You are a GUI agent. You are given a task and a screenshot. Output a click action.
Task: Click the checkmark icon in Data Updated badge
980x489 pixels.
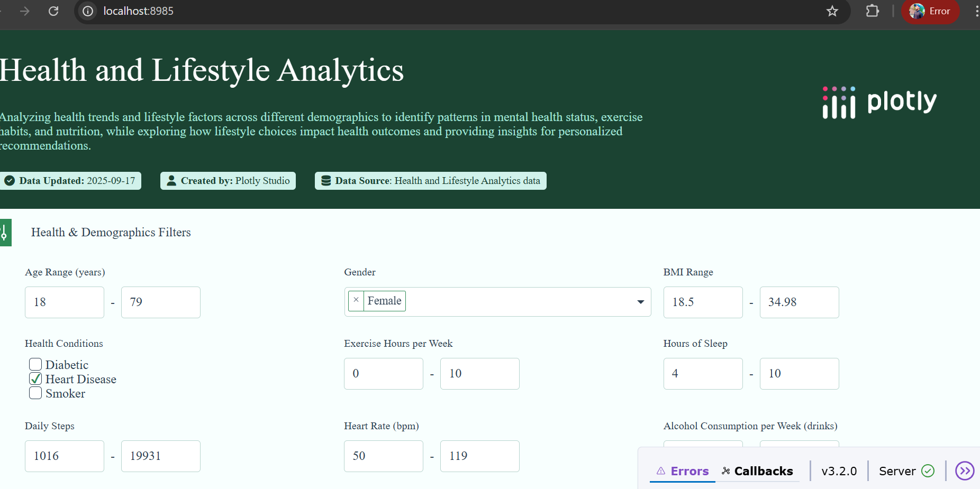tap(10, 181)
